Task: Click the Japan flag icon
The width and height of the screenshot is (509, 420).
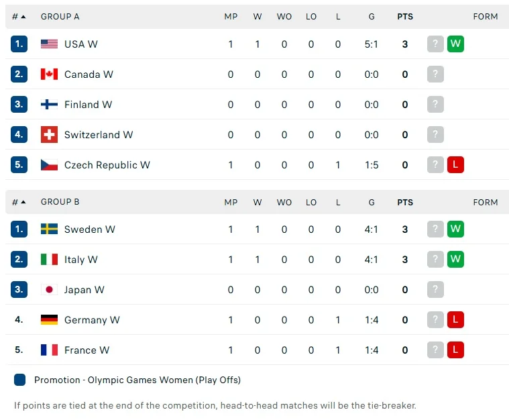Action: [49, 290]
